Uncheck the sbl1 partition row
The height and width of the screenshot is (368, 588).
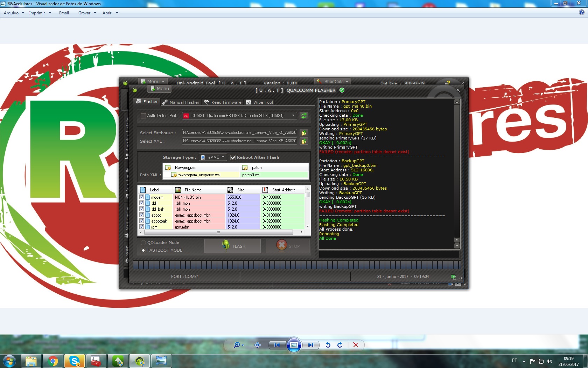[141, 203]
